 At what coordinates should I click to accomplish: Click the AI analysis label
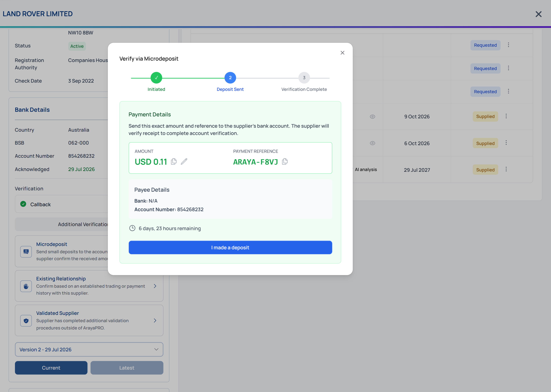click(366, 169)
